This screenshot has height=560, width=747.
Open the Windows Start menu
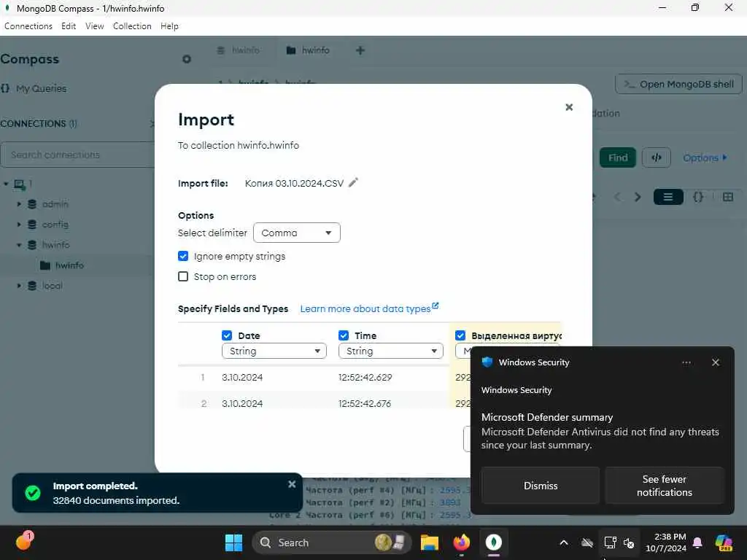(x=233, y=542)
